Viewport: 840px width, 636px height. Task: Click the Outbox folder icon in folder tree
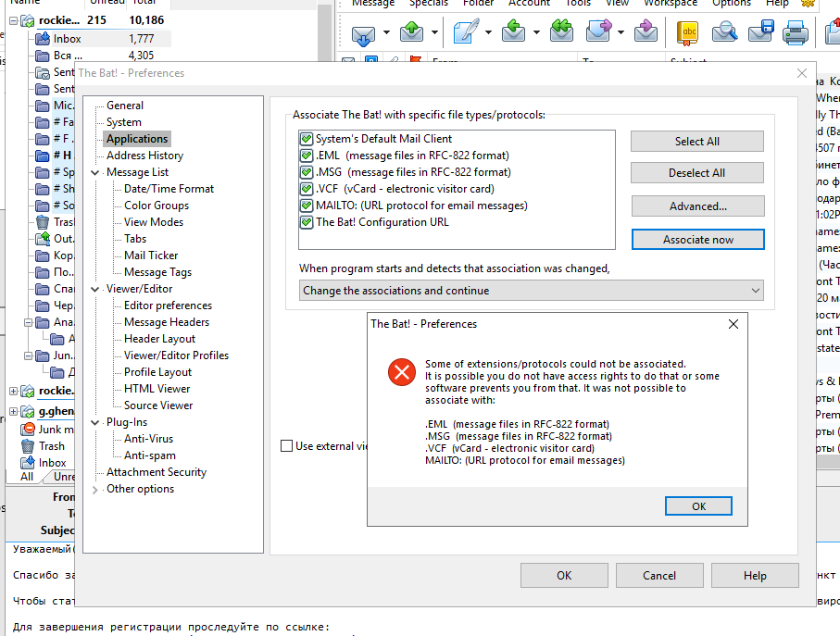pyautogui.click(x=43, y=239)
